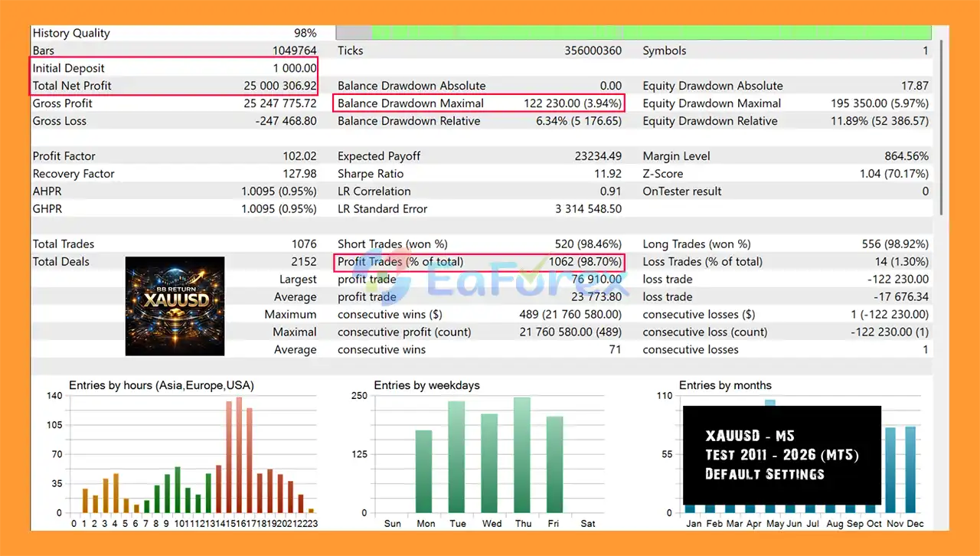Click the Entries by weekdays chart title
The height and width of the screenshot is (556, 980).
[426, 385]
